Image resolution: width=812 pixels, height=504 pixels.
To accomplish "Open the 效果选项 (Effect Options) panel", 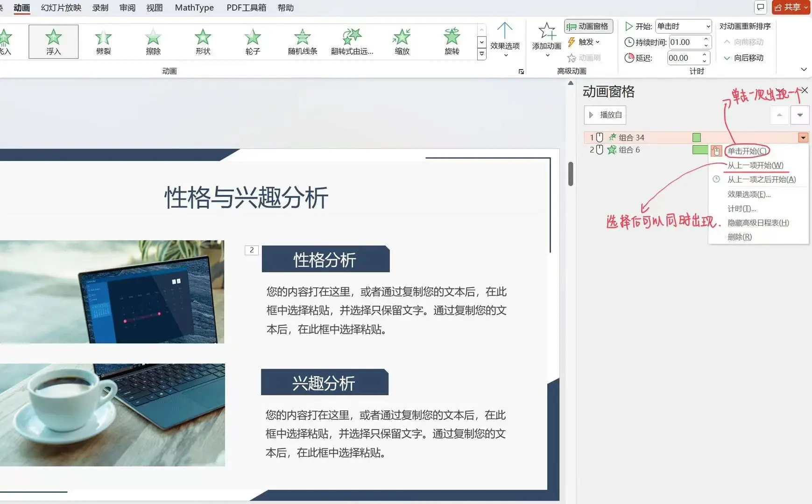I will point(505,42).
